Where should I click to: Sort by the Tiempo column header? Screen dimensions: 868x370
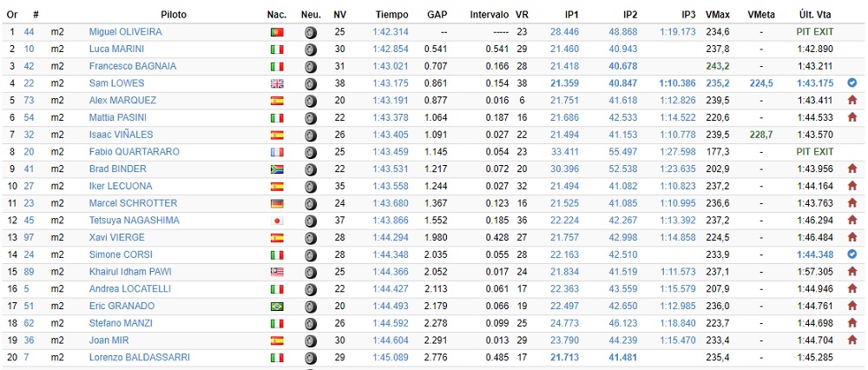pyautogui.click(x=391, y=15)
